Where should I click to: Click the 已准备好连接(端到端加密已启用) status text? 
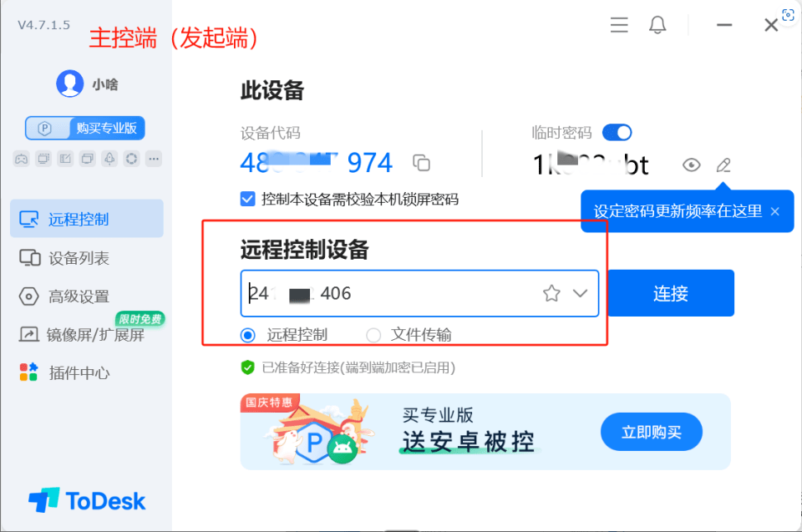pos(358,367)
